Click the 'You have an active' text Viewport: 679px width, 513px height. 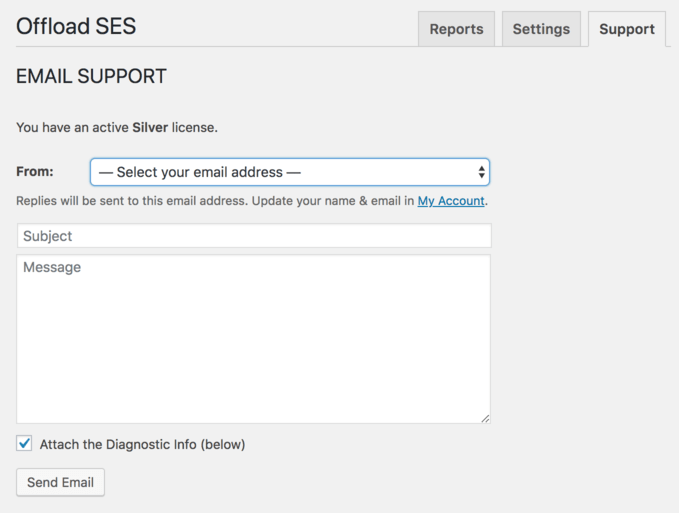[72, 127]
